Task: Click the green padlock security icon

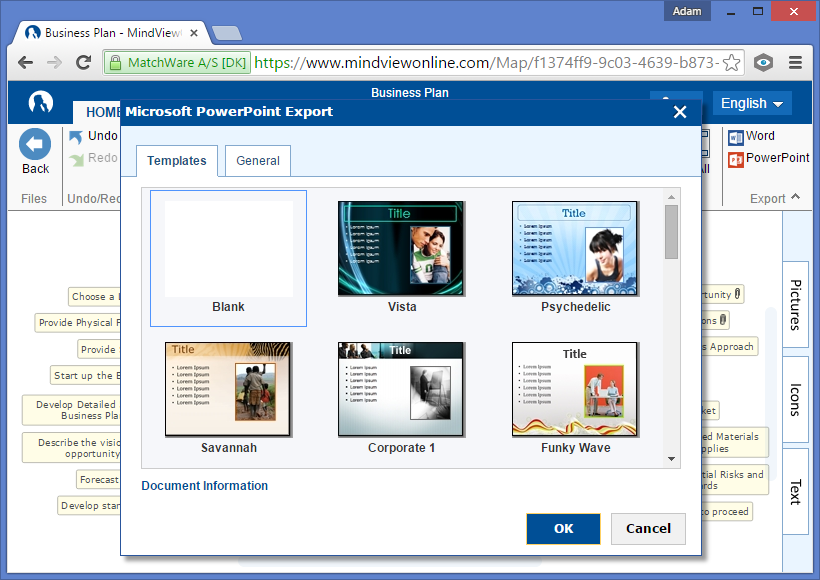Action: tap(115, 63)
